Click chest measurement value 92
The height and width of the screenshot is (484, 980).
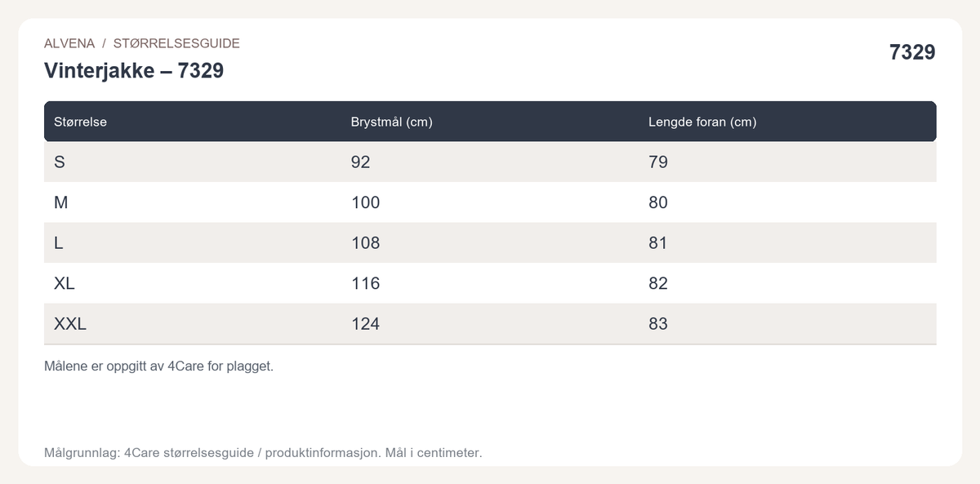(360, 162)
